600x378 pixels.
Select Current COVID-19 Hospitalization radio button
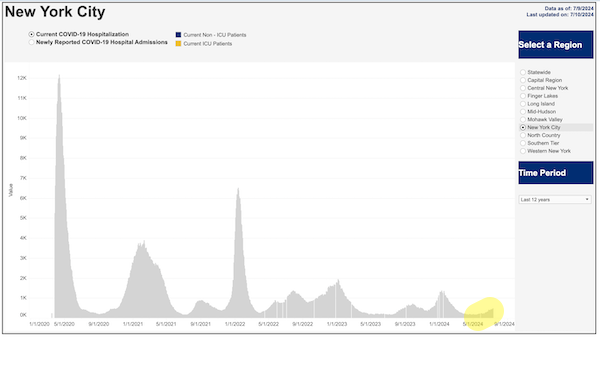click(x=32, y=34)
